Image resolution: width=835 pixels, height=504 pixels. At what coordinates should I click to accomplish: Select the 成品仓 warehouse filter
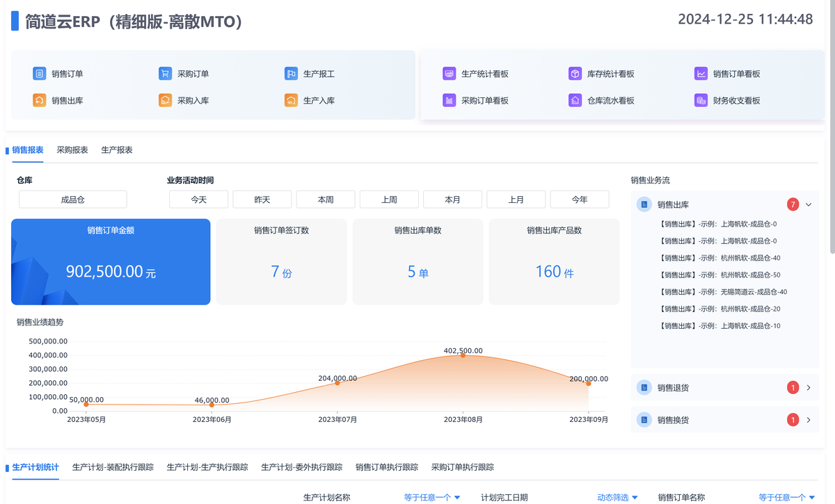[73, 200]
